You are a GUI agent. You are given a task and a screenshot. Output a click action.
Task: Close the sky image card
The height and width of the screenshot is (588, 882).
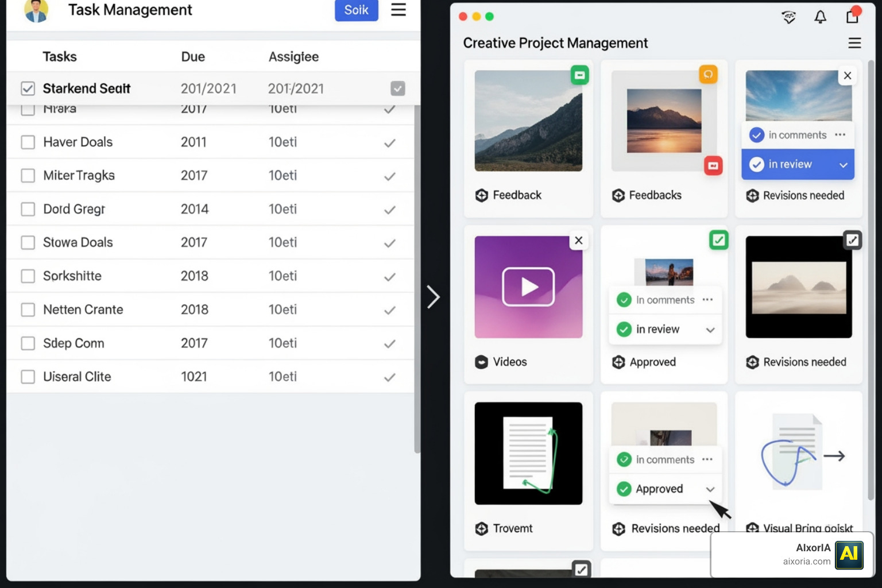[848, 76]
